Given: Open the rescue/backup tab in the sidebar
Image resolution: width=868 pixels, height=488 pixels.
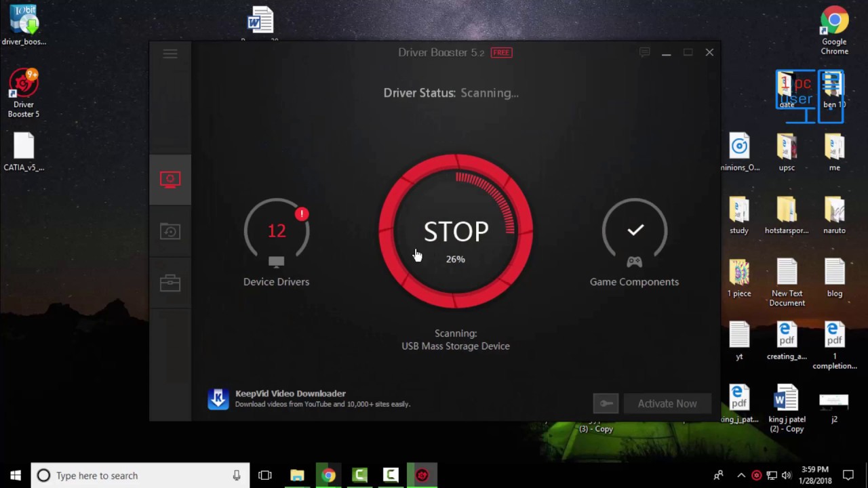Looking at the screenshot, I should coord(170,232).
